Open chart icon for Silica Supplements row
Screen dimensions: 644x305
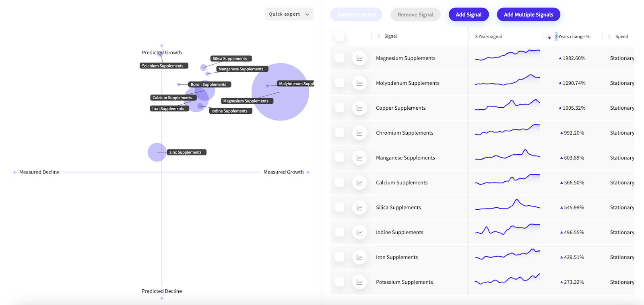[359, 208]
